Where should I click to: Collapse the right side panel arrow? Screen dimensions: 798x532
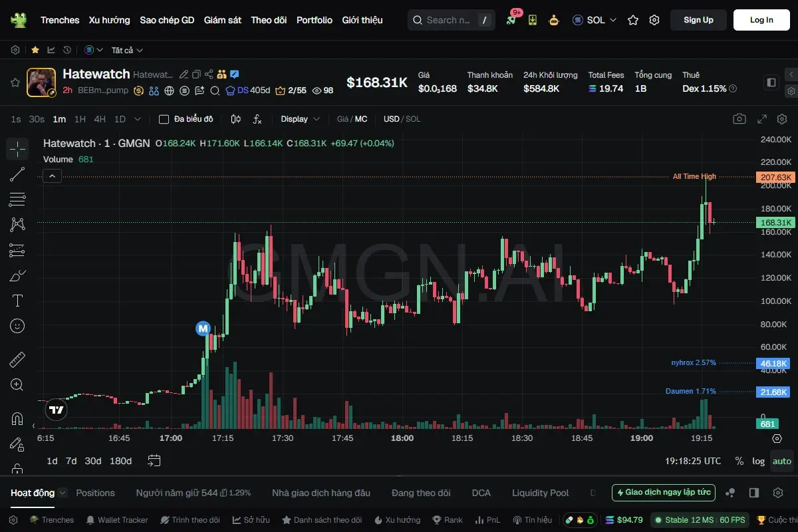791,74
